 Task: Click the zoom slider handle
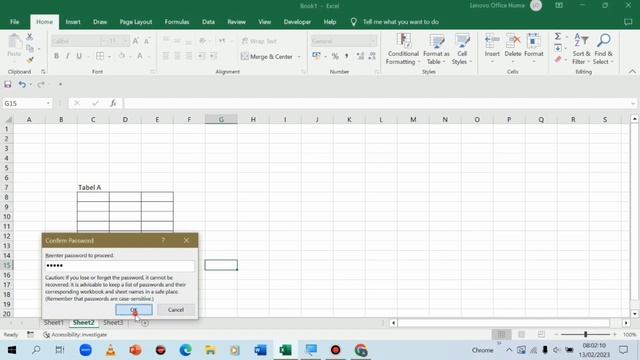585,334
